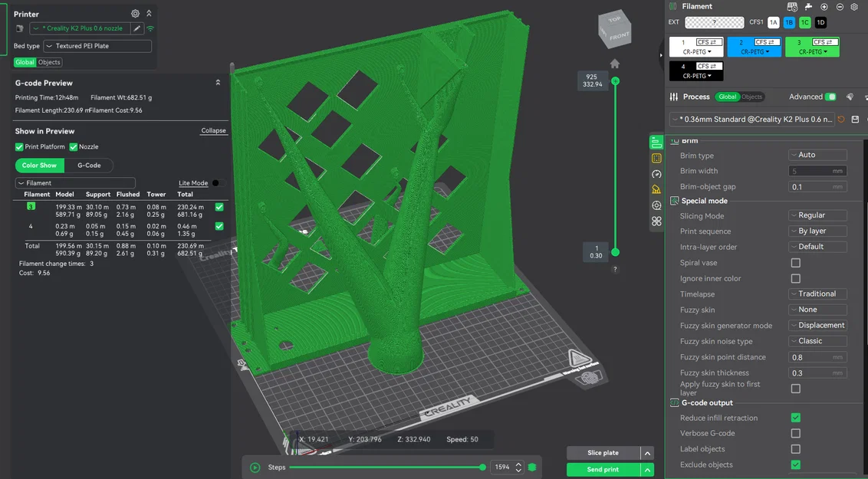Reset view with the home icon
This screenshot has height=479, width=868.
tap(614, 64)
